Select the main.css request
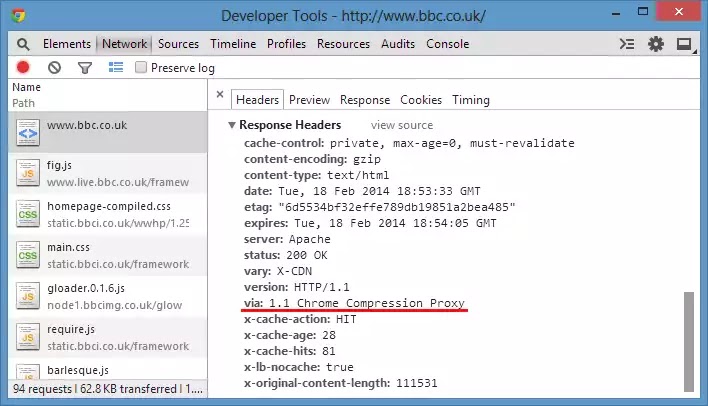 pos(107,255)
